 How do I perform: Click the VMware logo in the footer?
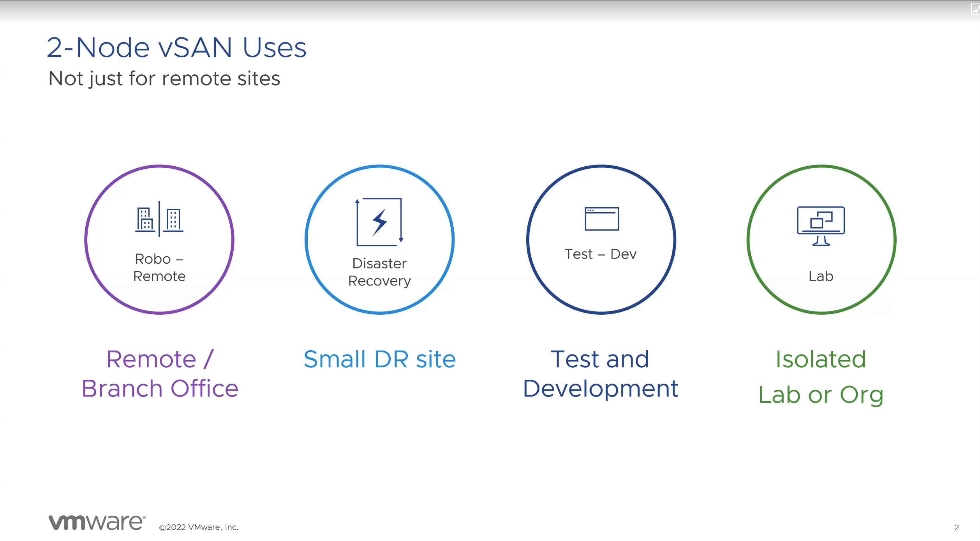click(x=97, y=522)
